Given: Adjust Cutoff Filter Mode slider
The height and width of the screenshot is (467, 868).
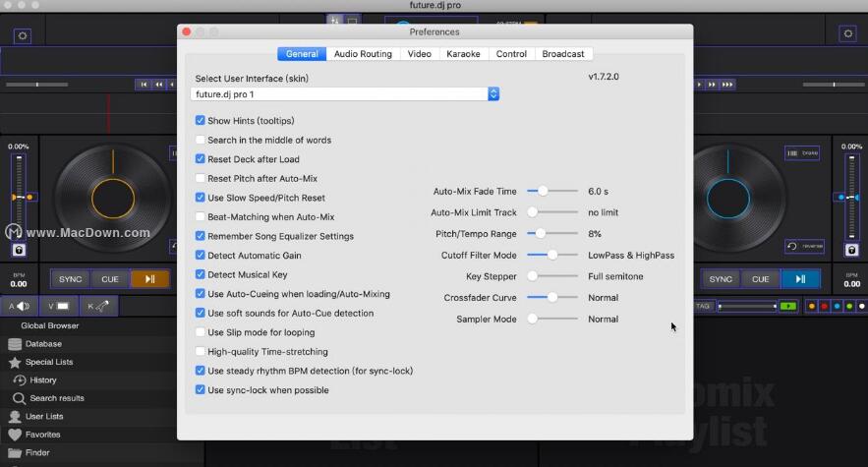Looking at the screenshot, I should [x=551, y=255].
